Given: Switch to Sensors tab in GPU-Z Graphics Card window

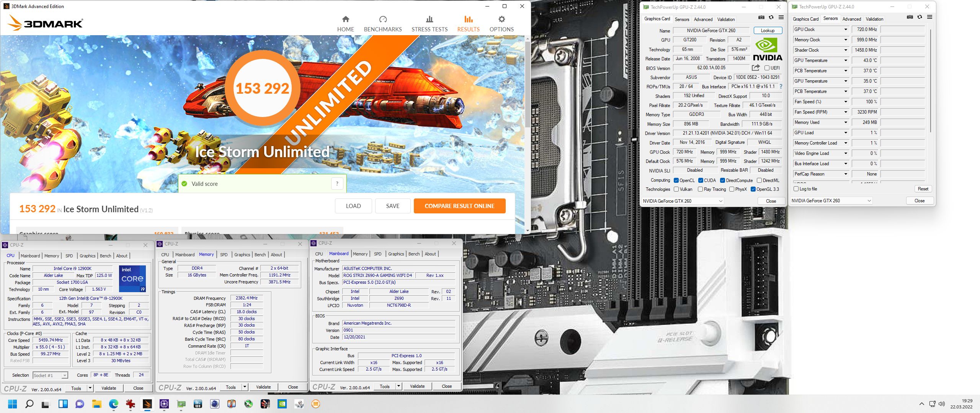Looking at the screenshot, I should [682, 20].
